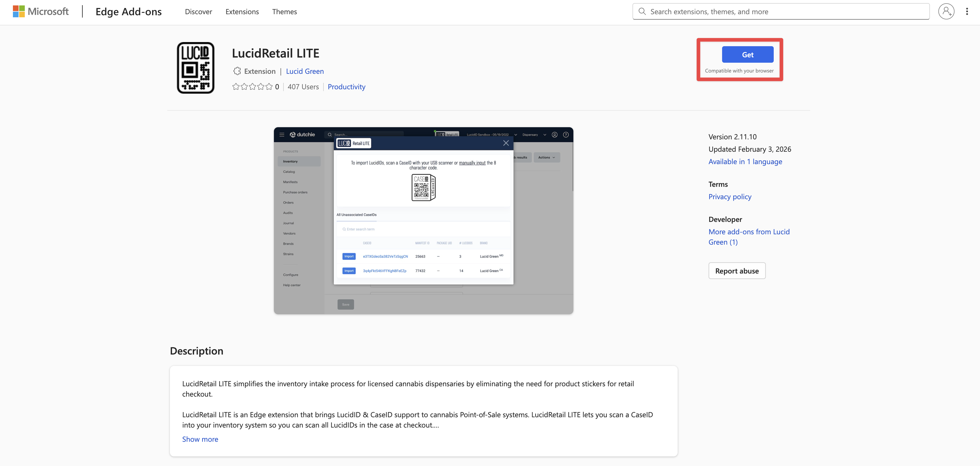
Task: Open the Discover menu
Action: (198, 11)
